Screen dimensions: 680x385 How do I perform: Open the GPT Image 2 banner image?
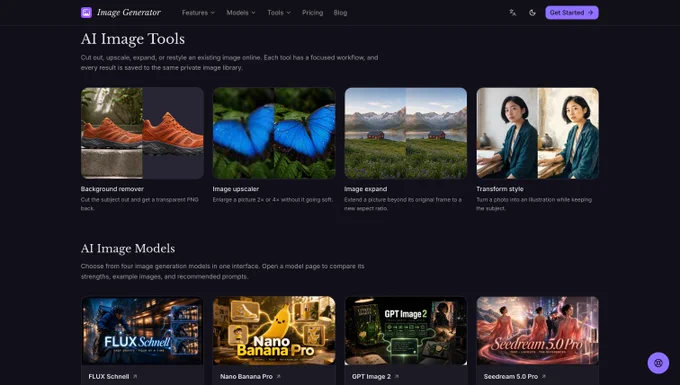(406, 330)
